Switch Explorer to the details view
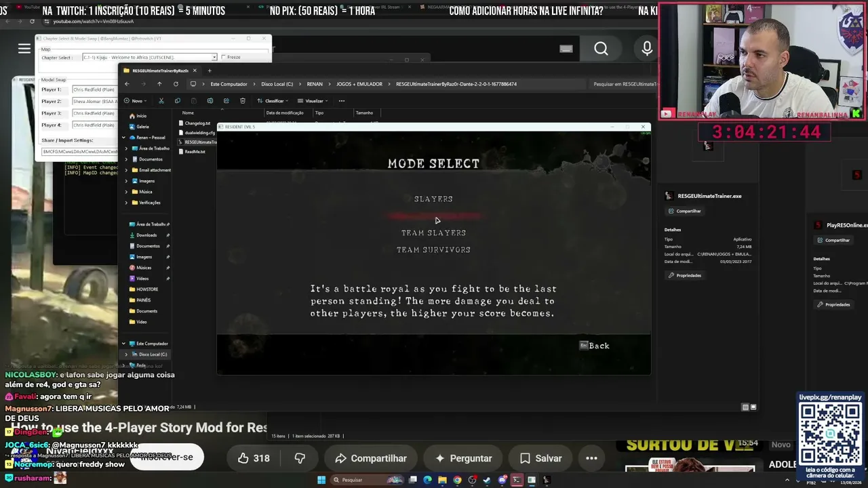The image size is (868, 488). tap(745, 407)
